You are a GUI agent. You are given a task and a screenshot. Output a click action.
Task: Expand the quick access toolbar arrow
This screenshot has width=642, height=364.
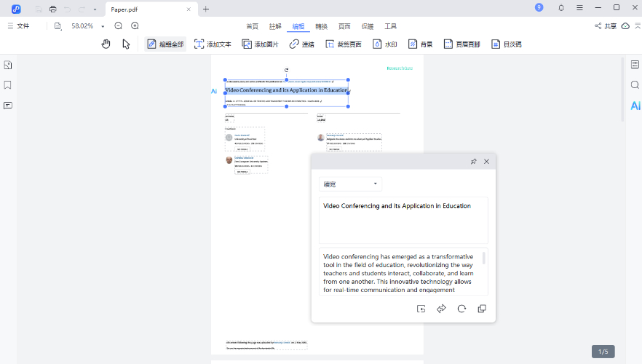click(95, 9)
